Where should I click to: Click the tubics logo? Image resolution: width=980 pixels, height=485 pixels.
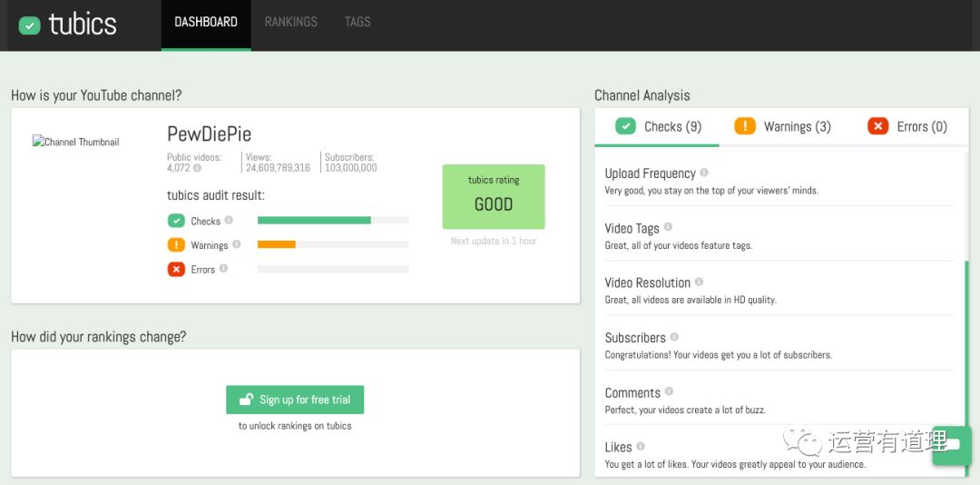[67, 25]
